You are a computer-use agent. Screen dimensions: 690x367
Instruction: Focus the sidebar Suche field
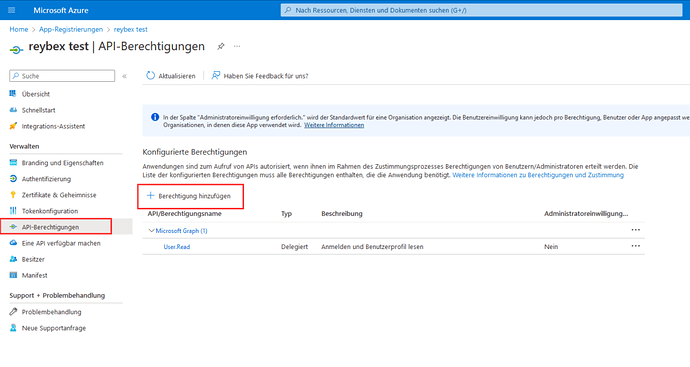pyautogui.click(x=62, y=76)
